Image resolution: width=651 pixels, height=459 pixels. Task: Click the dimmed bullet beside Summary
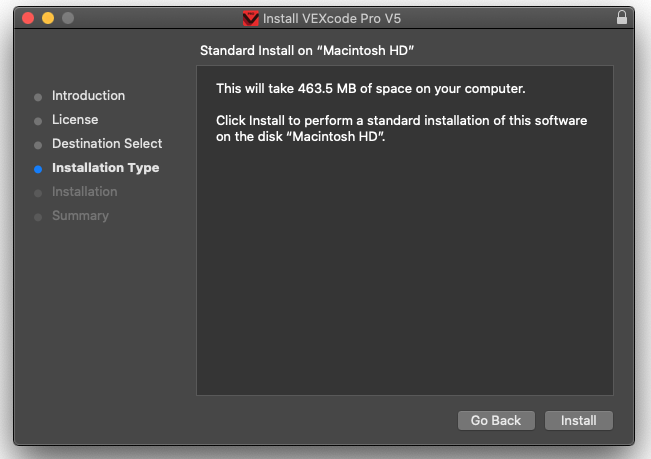[38, 217]
